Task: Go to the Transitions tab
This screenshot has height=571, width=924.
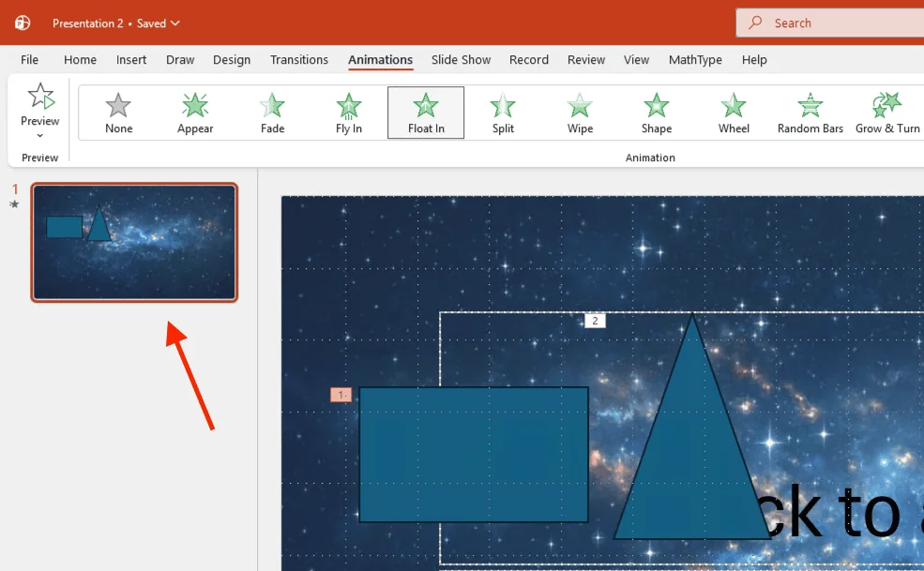Action: pos(298,59)
